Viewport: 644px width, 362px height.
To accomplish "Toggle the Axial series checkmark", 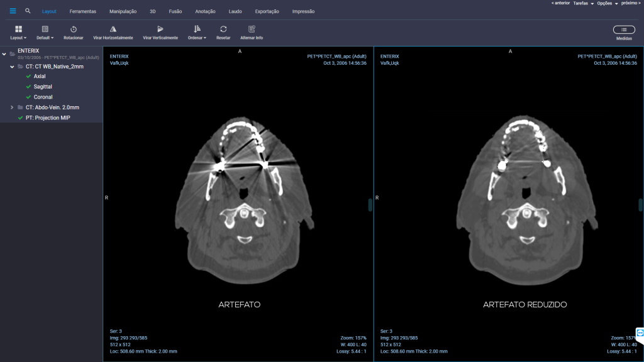I will [28, 76].
